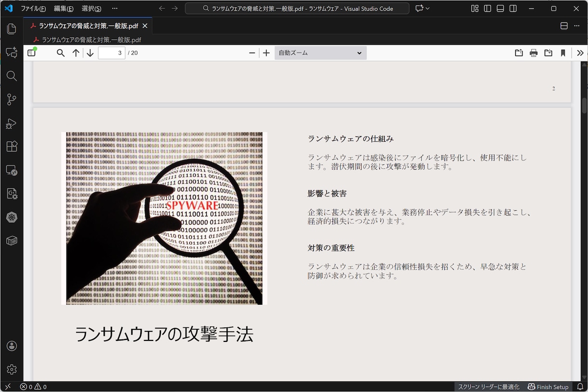The width and height of the screenshot is (588, 392).
Task: Go to next PDF page
Action: 90,53
